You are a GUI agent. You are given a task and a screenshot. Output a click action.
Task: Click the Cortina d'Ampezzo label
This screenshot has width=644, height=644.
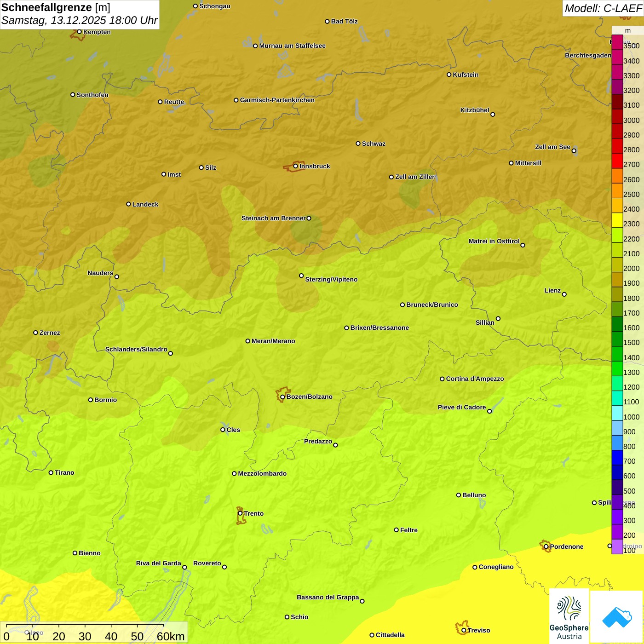[475, 379]
